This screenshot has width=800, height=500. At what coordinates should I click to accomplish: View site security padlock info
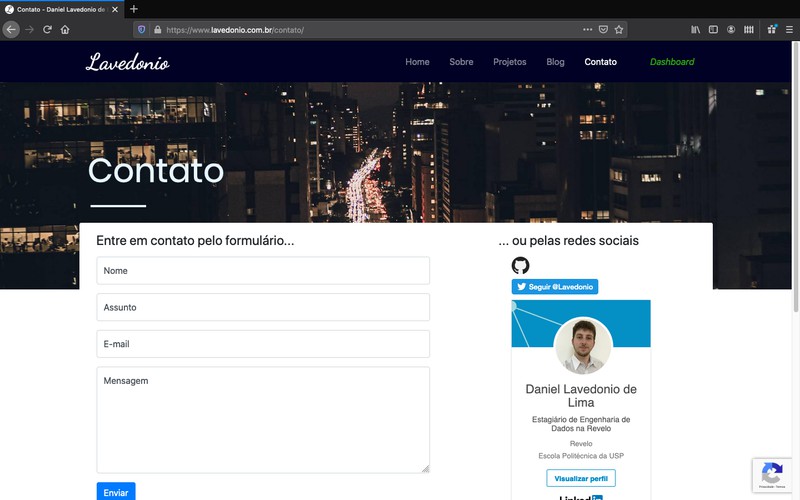click(x=158, y=30)
